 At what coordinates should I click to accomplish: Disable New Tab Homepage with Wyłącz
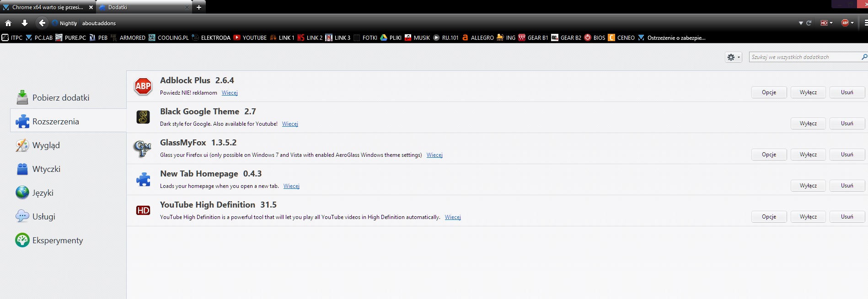[808, 186]
